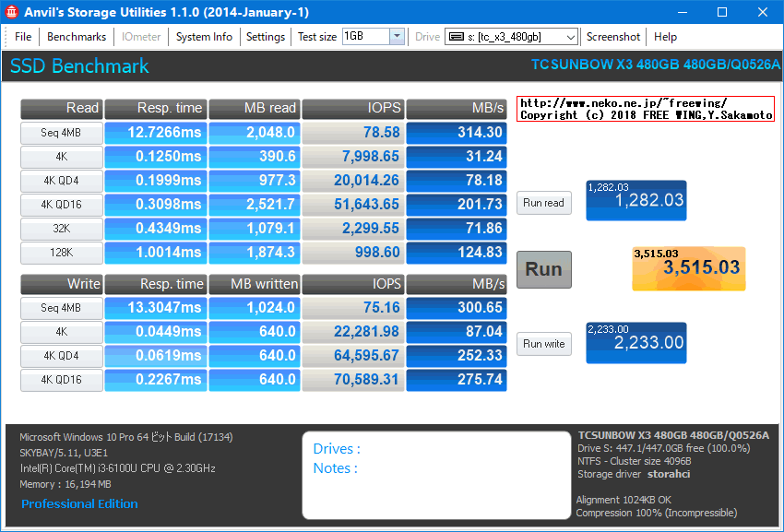Open the Help menu
The width and height of the screenshot is (784, 532).
(665, 37)
